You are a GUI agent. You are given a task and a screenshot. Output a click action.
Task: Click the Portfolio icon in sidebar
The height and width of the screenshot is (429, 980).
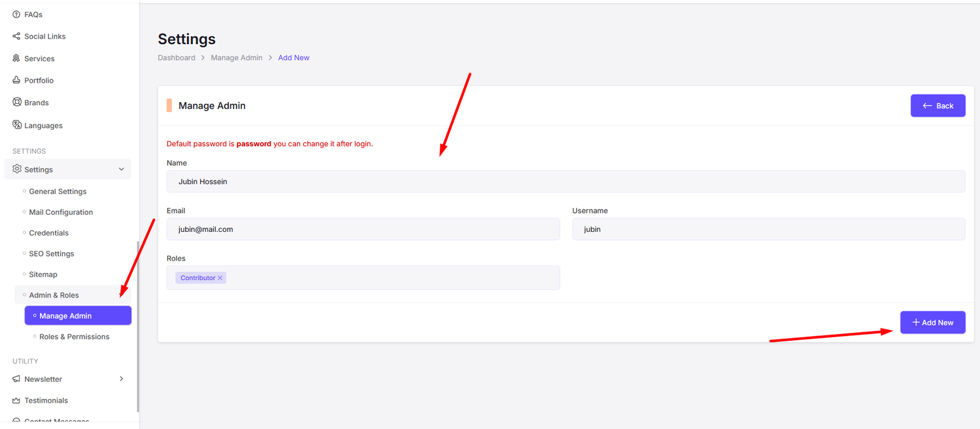click(17, 80)
